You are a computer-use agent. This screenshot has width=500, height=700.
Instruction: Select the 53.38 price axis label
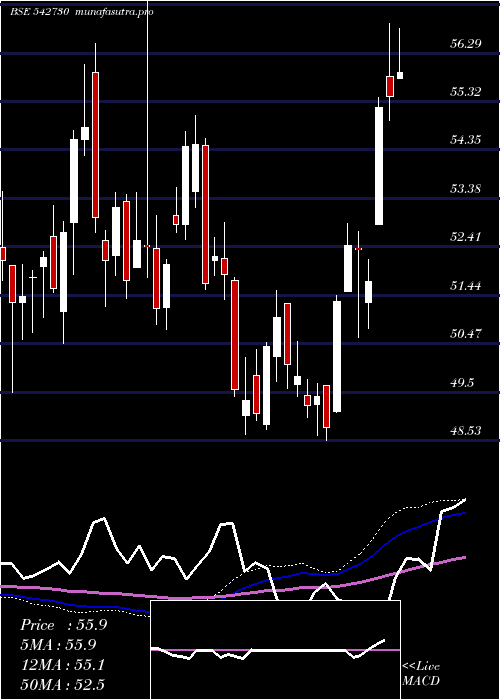pos(466,188)
